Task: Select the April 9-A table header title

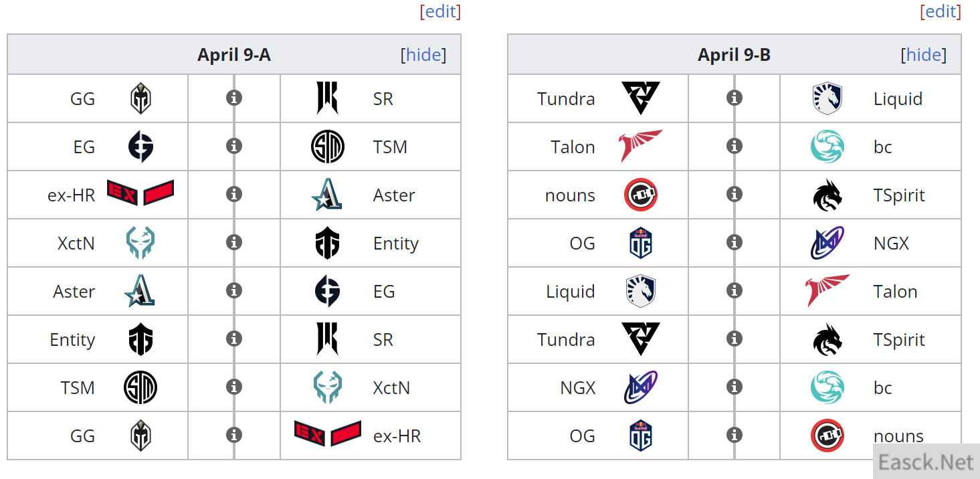Action: [233, 55]
